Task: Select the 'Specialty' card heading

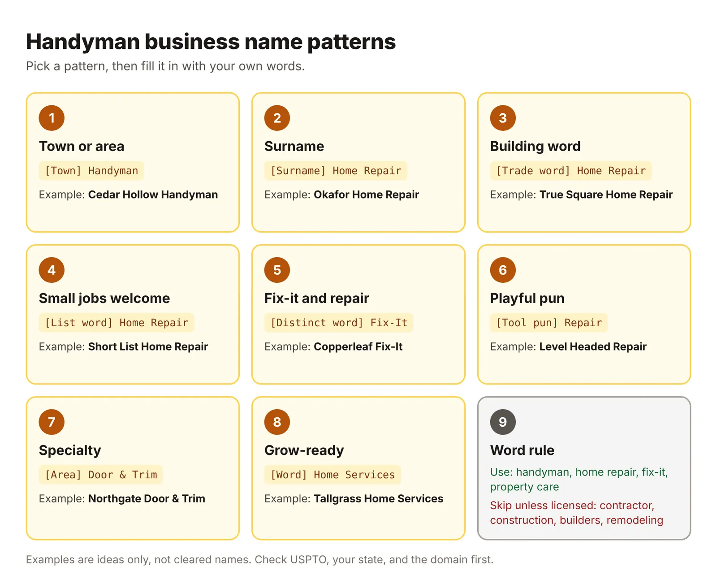Action: tap(70, 450)
